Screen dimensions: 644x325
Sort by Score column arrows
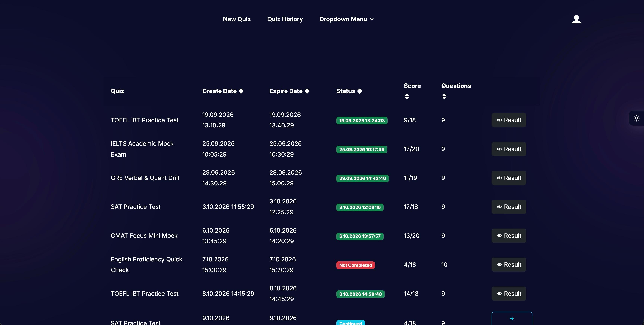(407, 97)
